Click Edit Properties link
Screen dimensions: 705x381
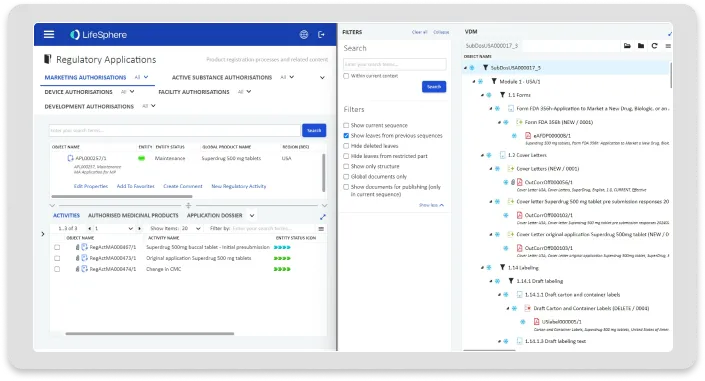click(91, 186)
